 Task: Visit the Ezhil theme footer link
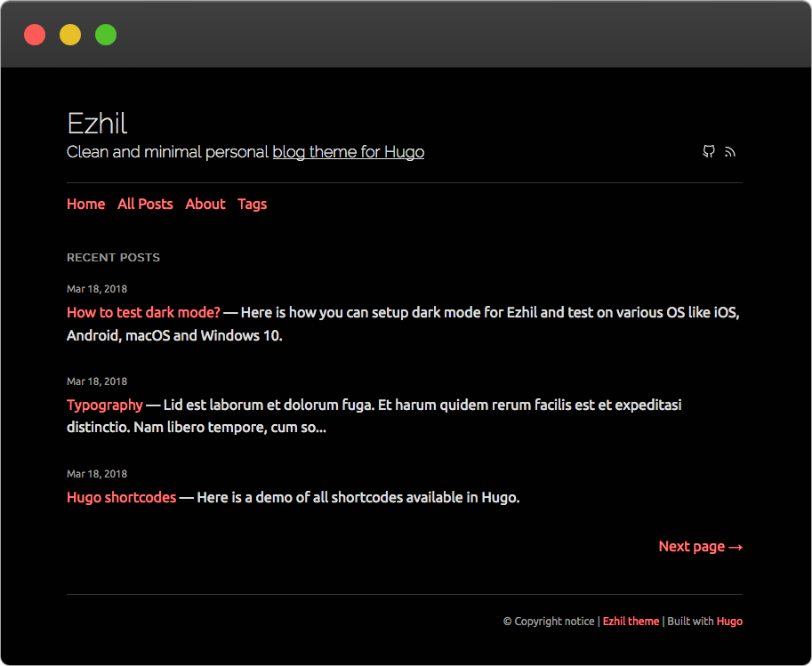pos(631,621)
